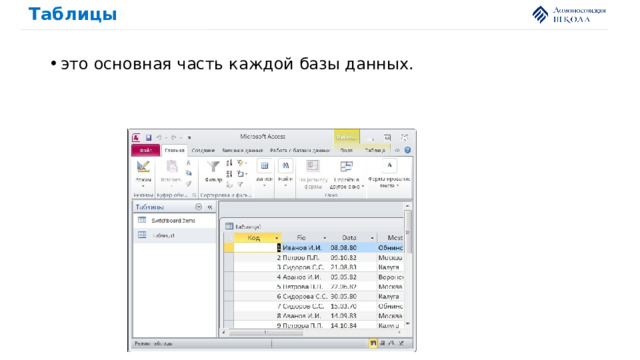Open the Selection filter dropdown
This screenshot has width=640, height=360.
[x=242, y=163]
